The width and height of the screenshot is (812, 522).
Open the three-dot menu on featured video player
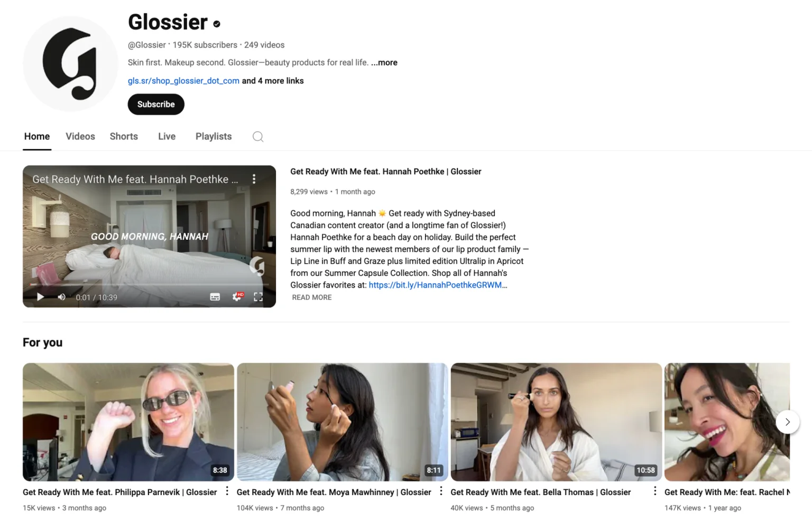coord(254,179)
